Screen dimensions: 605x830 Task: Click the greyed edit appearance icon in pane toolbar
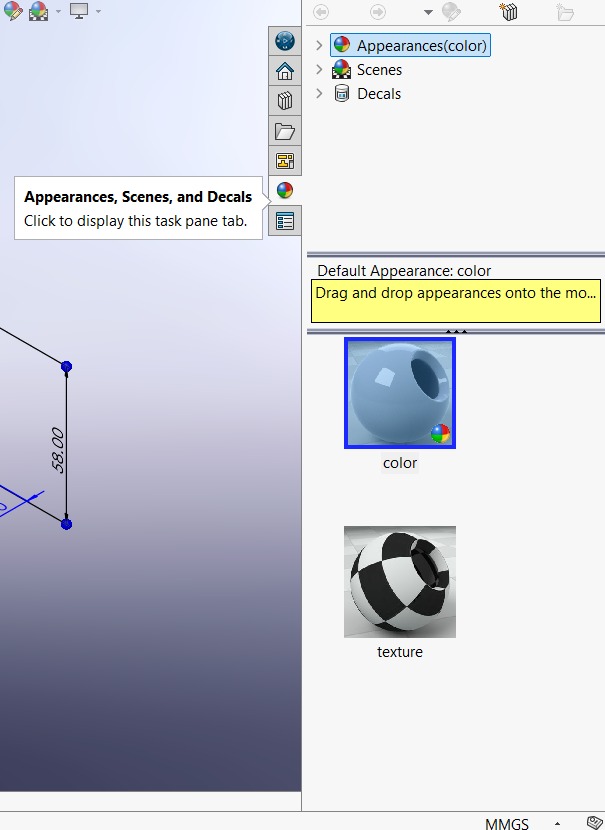[x=451, y=12]
